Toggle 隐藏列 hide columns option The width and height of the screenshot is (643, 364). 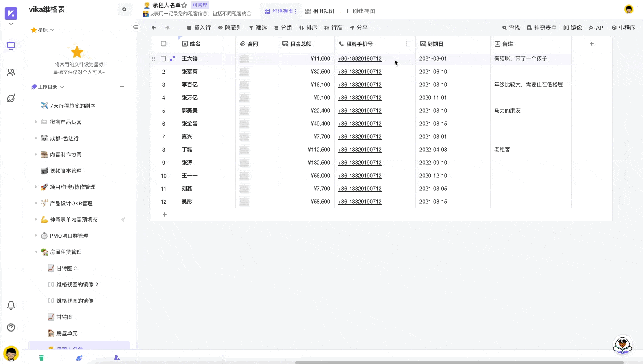tap(230, 28)
